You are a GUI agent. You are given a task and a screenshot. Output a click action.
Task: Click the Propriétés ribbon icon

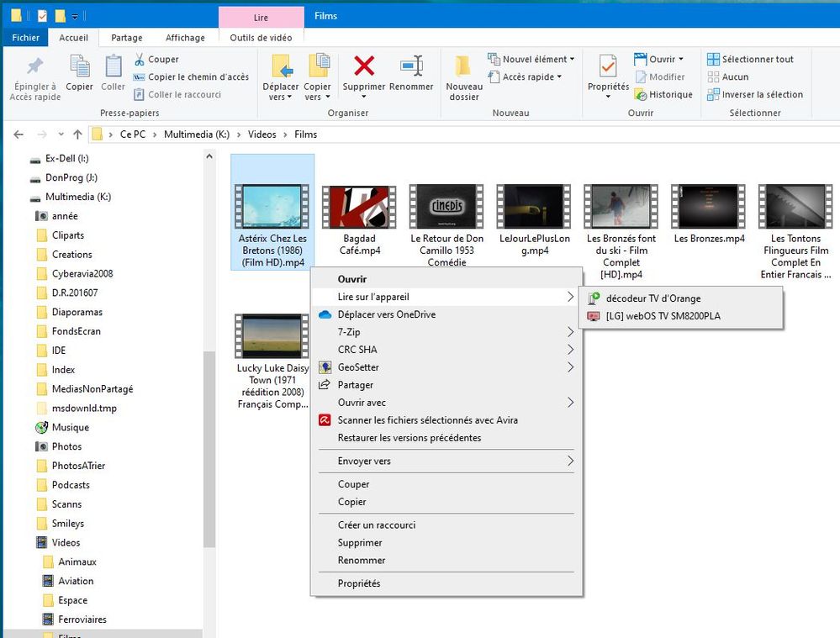[608, 67]
